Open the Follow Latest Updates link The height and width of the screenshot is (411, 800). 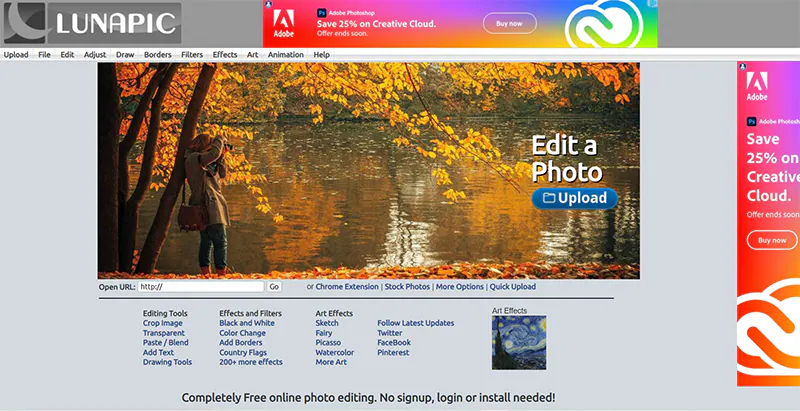click(x=415, y=323)
